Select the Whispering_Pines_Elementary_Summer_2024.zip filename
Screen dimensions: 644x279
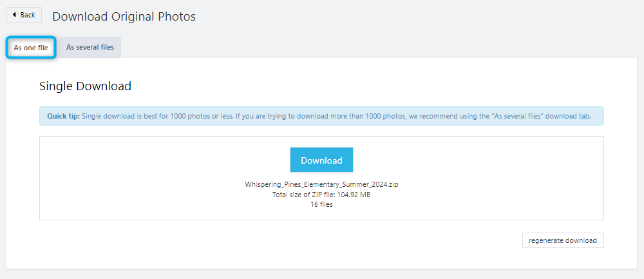point(321,184)
